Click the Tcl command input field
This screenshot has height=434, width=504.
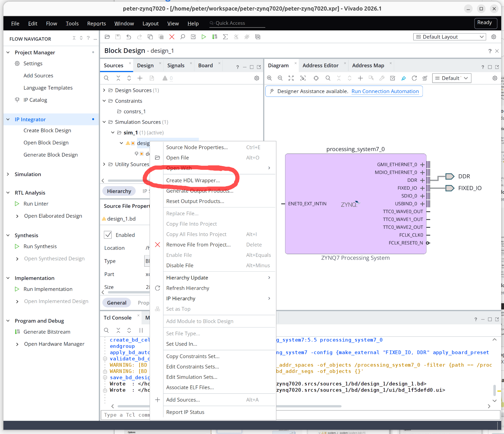[x=300, y=415]
